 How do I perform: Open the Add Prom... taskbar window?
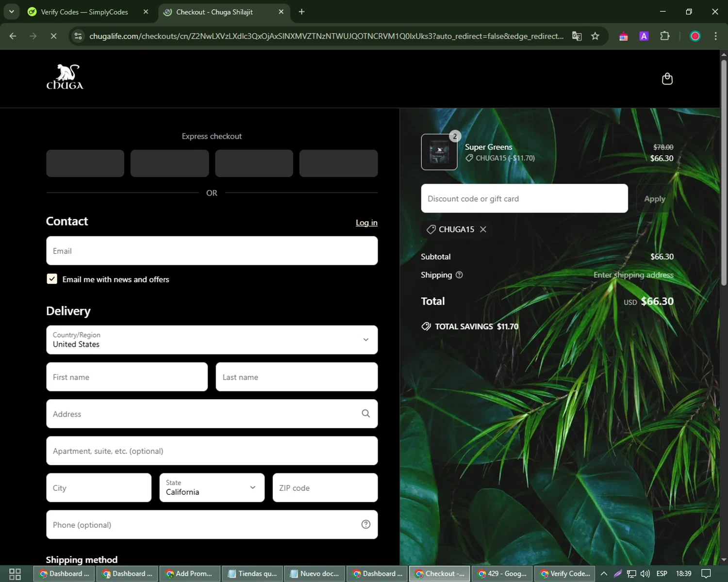(190, 574)
